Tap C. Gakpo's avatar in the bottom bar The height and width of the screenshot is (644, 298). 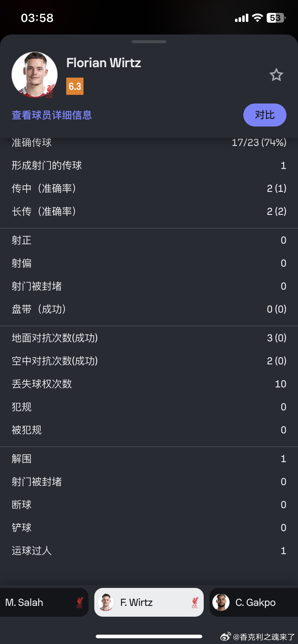point(221,602)
